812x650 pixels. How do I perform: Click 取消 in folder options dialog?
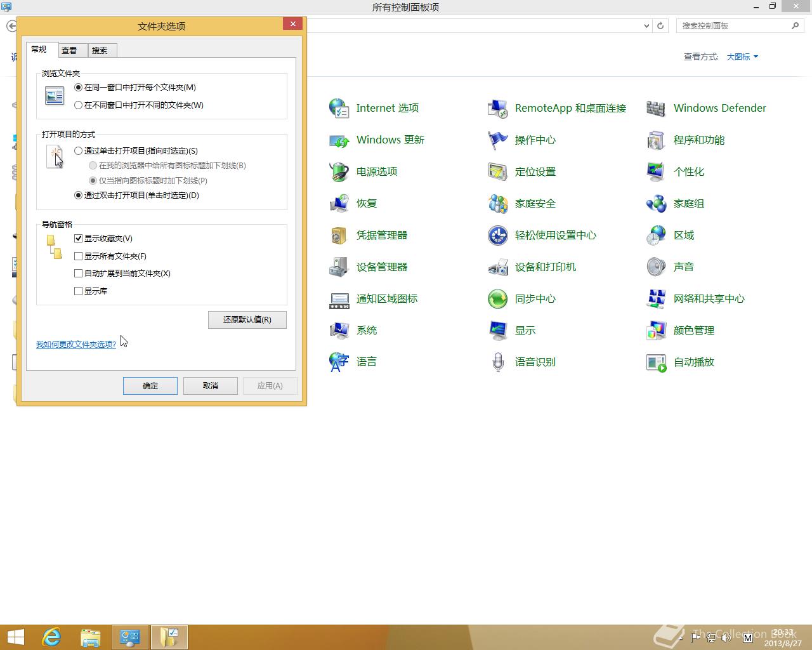click(x=211, y=386)
